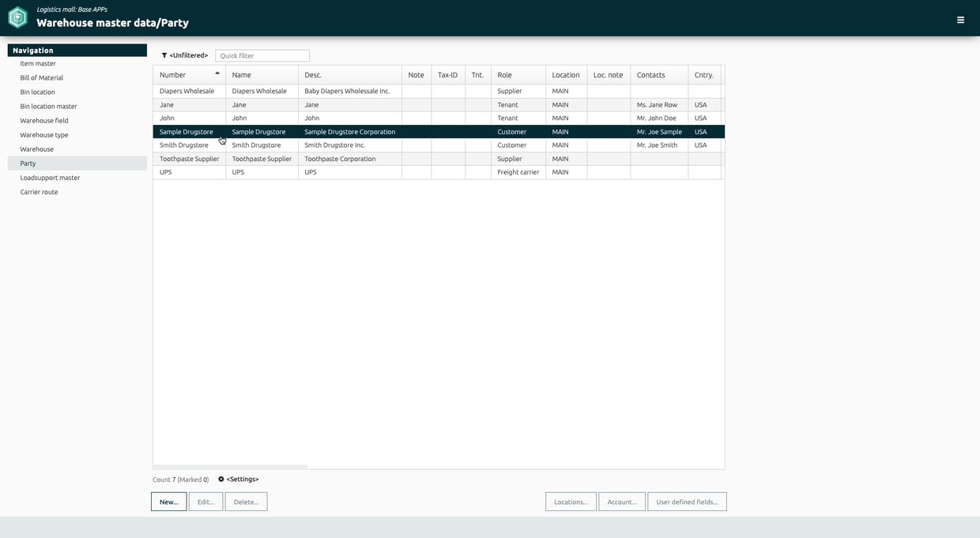Open the hamburger menu at top right

point(960,20)
